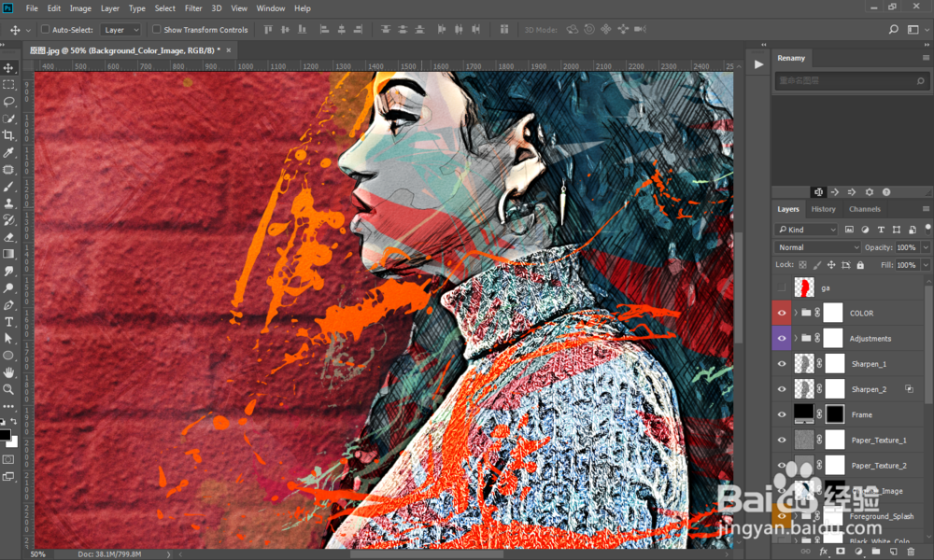Select the Rectangular Marquee tool

[8, 85]
